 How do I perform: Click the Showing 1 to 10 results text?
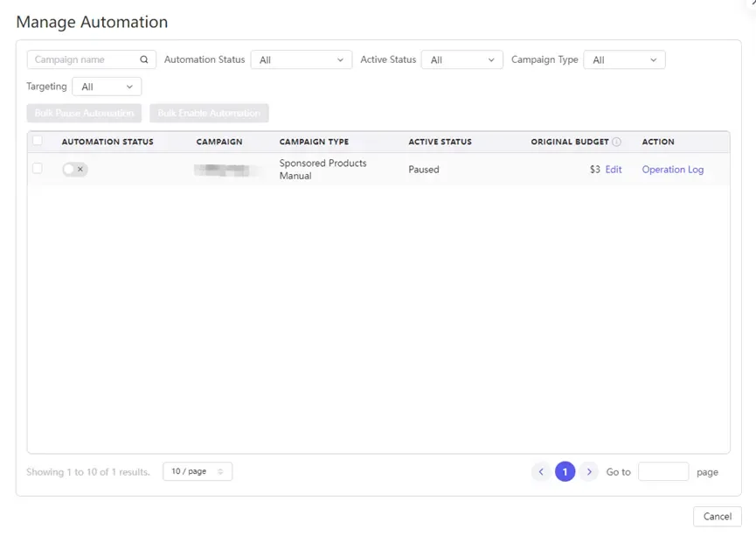(x=88, y=472)
